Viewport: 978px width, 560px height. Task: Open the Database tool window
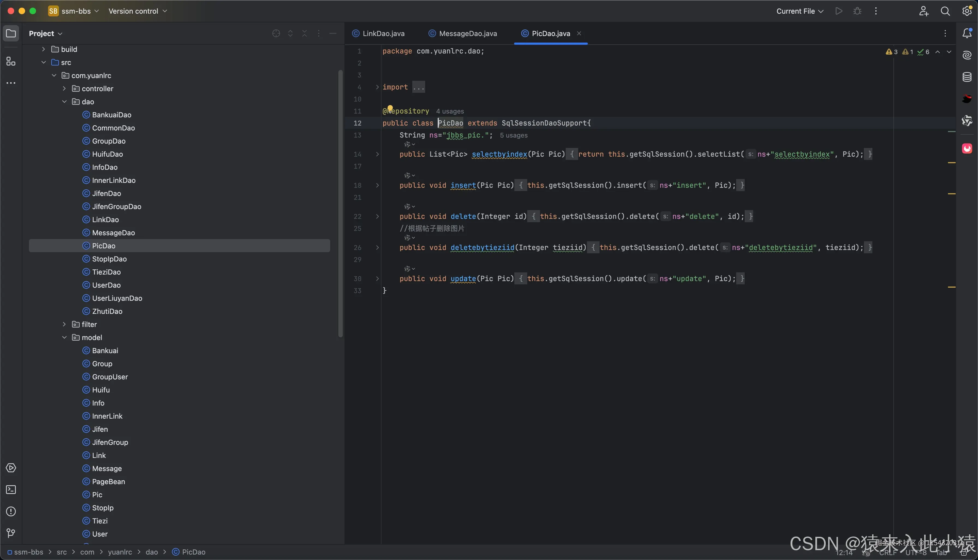[x=967, y=77]
